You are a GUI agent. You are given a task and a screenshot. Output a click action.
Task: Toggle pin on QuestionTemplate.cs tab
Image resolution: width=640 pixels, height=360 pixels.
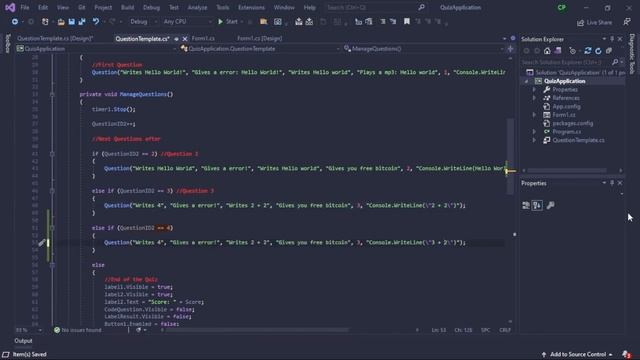click(176, 39)
